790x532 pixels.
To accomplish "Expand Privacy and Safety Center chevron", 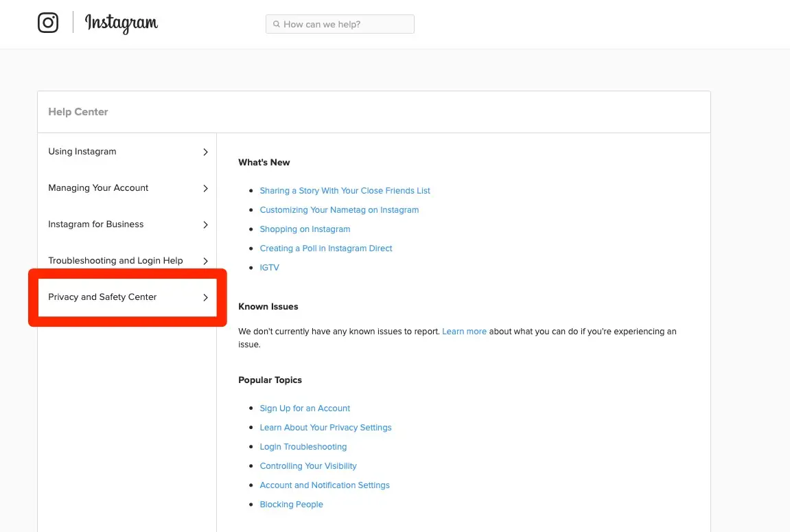I will pos(205,297).
